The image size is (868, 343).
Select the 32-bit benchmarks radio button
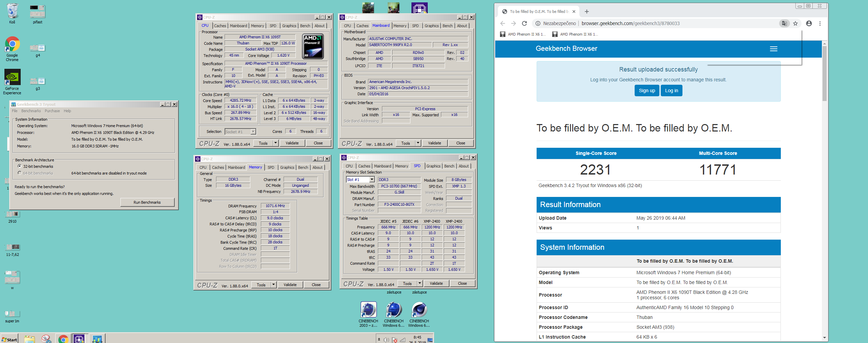(20, 166)
